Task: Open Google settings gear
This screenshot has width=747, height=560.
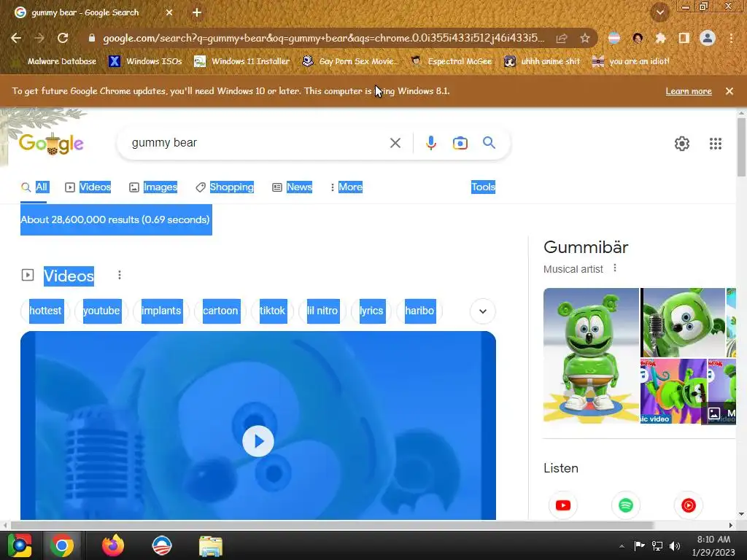Action: coord(682,144)
